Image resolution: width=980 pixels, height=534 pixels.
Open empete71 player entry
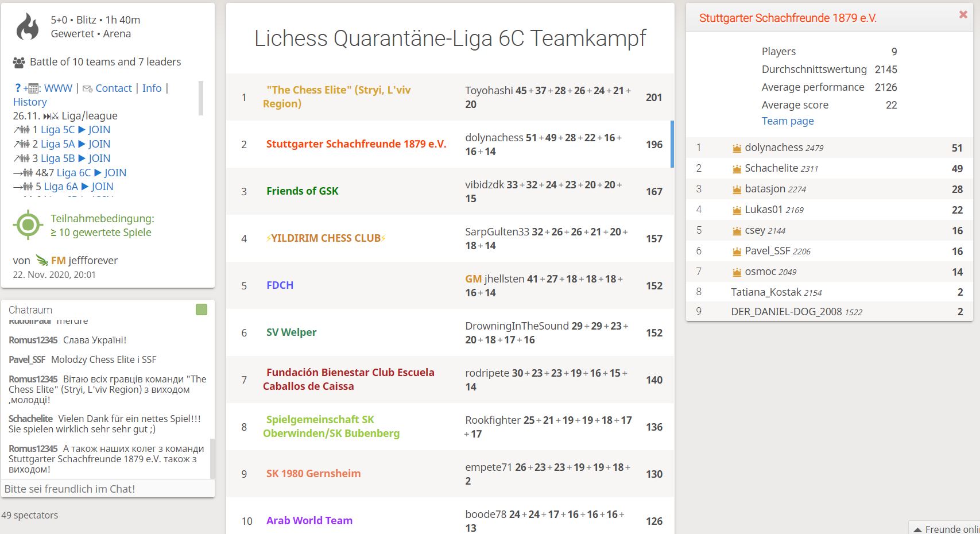tap(489, 467)
